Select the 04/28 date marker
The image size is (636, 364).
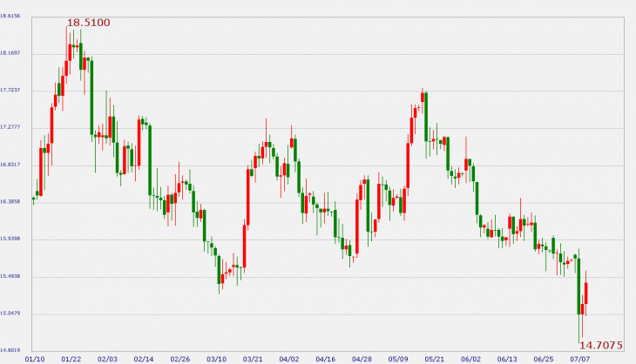362,358
